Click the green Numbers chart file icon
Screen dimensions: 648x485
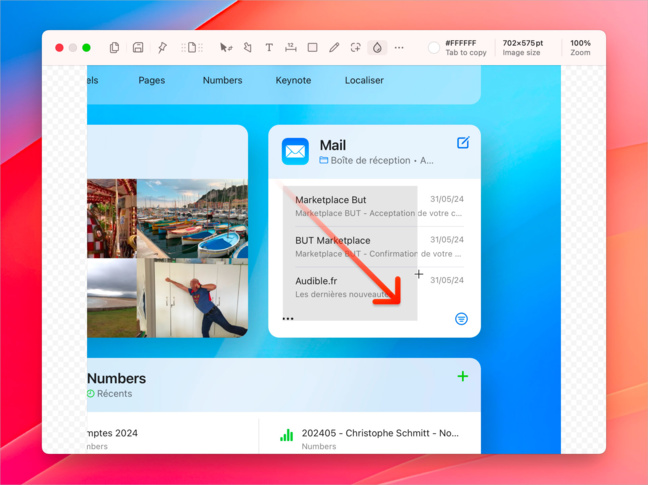click(x=286, y=435)
